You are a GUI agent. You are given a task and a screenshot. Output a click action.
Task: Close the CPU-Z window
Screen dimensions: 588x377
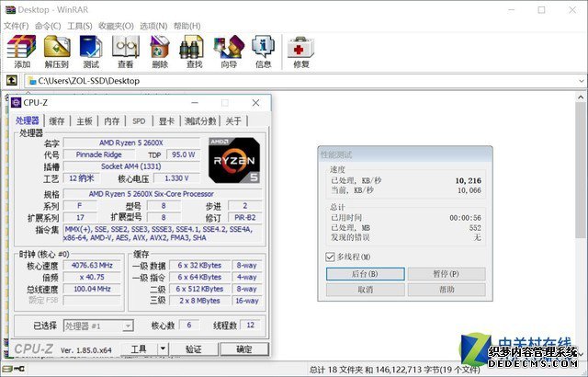coord(255,103)
